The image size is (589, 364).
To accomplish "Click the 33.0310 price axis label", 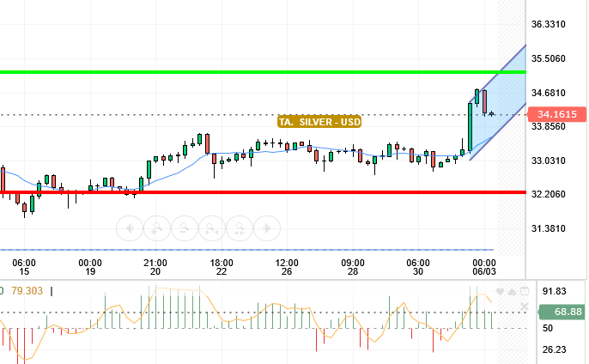I will 548,161.
